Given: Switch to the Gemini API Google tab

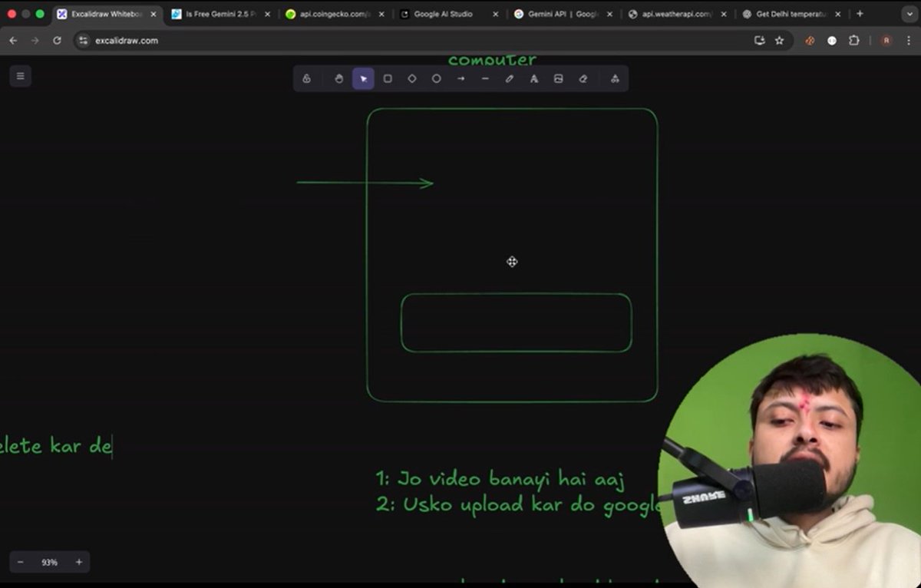Looking at the screenshot, I should [x=563, y=14].
